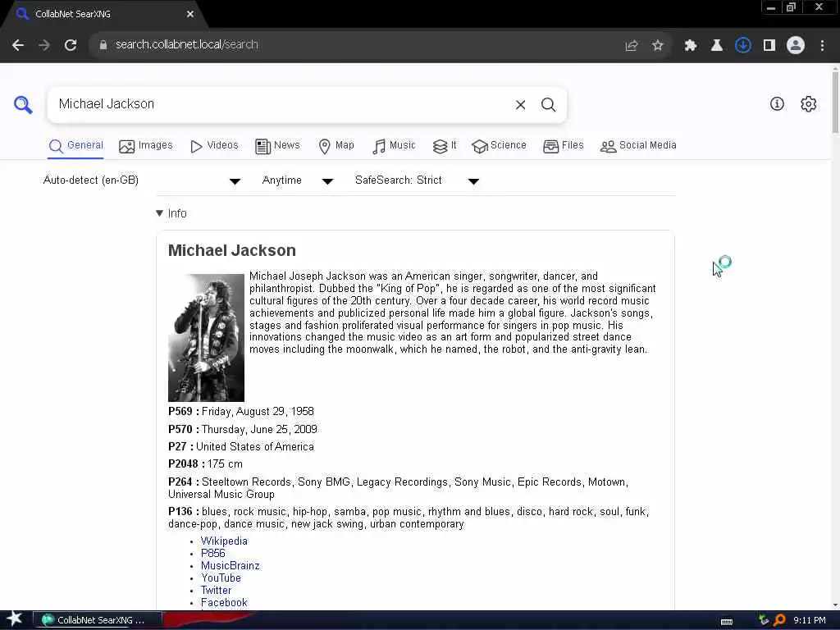Click the 9:11 PM clock
Image resolution: width=840 pixels, height=630 pixels.
coord(809,620)
